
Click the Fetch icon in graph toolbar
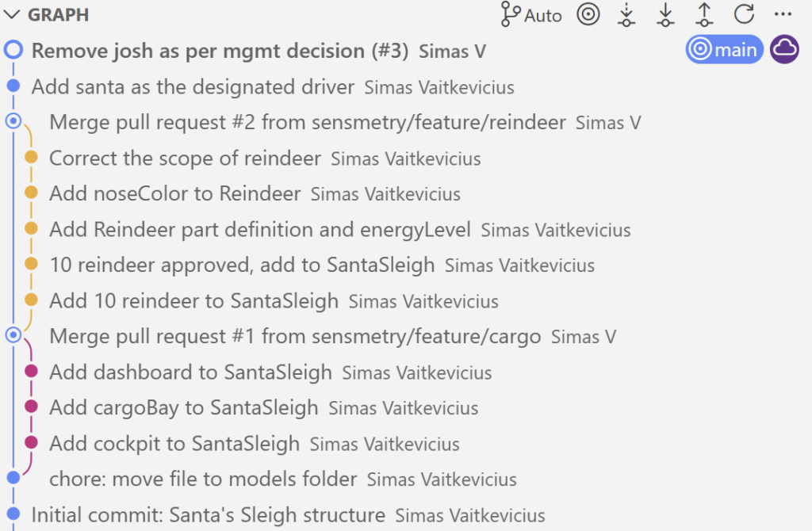pos(626,15)
